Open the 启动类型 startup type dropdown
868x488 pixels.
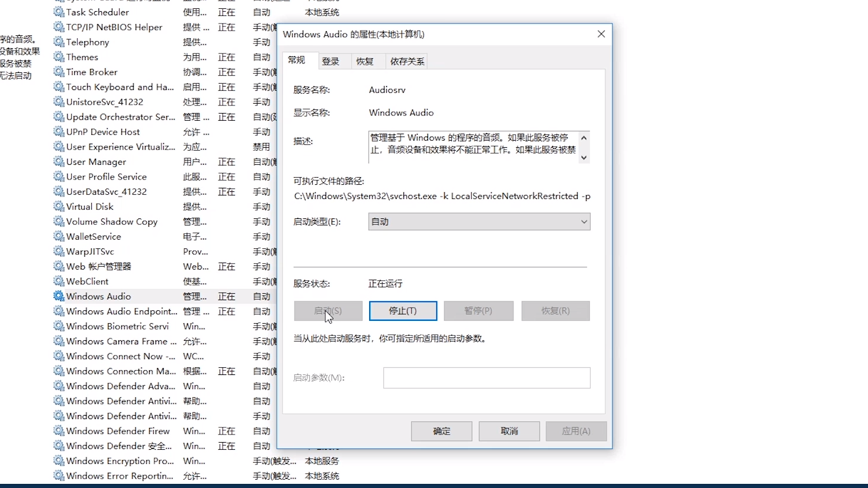[x=479, y=222]
